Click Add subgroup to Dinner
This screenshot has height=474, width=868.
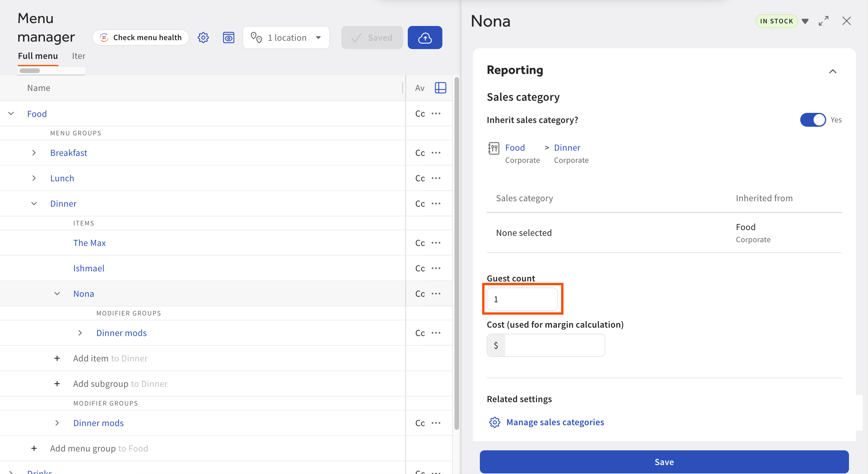coord(120,384)
